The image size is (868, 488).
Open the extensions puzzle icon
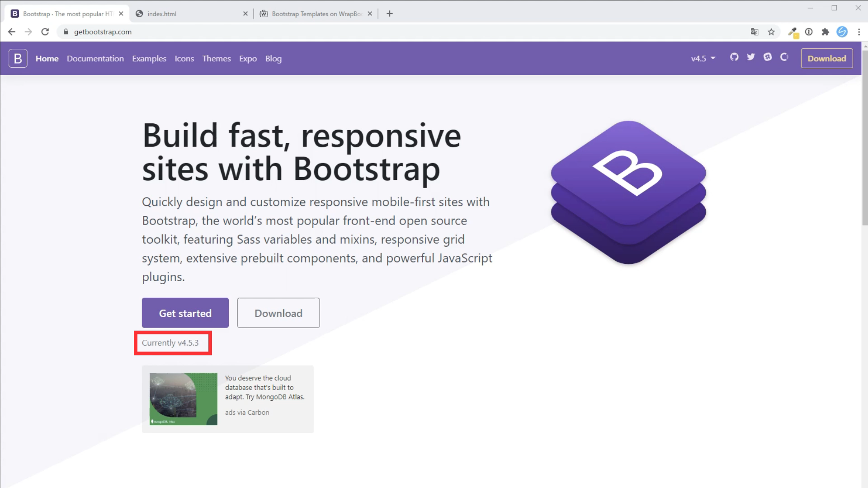826,32
